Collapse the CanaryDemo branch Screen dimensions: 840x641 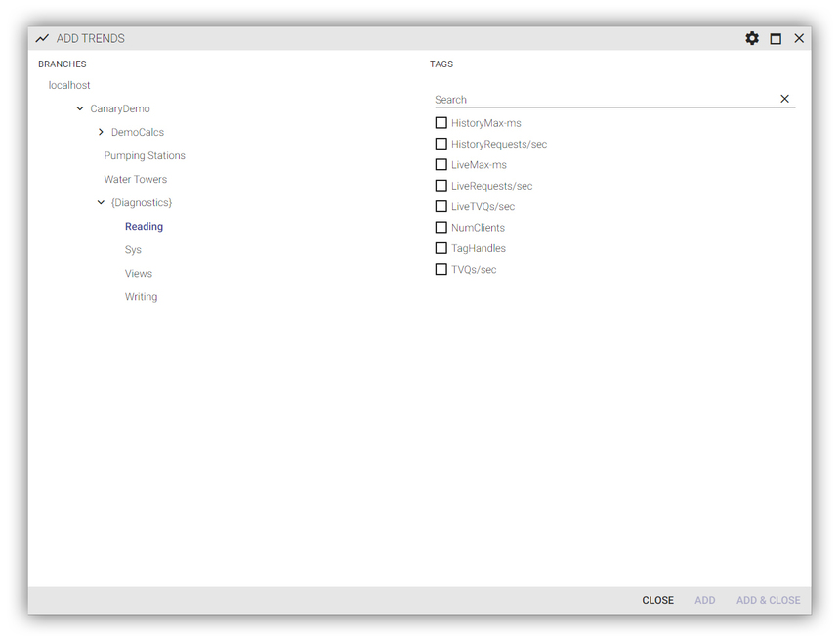pos(79,108)
